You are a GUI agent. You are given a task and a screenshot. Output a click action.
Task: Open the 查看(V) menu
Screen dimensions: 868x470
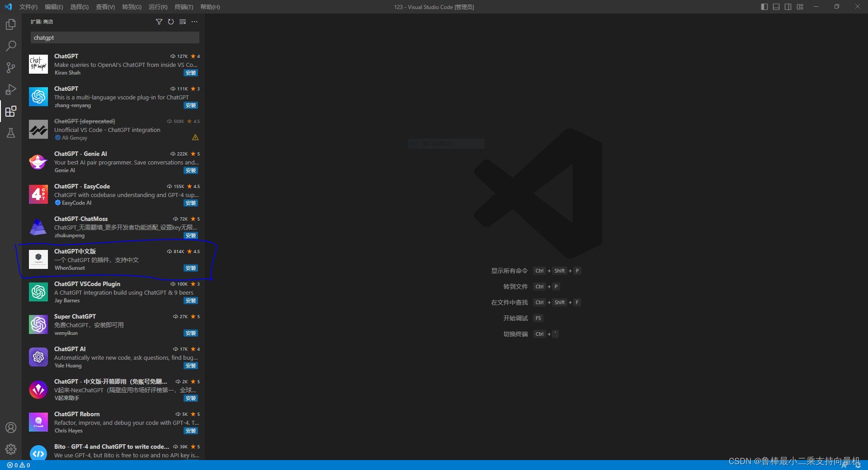pyautogui.click(x=105, y=7)
